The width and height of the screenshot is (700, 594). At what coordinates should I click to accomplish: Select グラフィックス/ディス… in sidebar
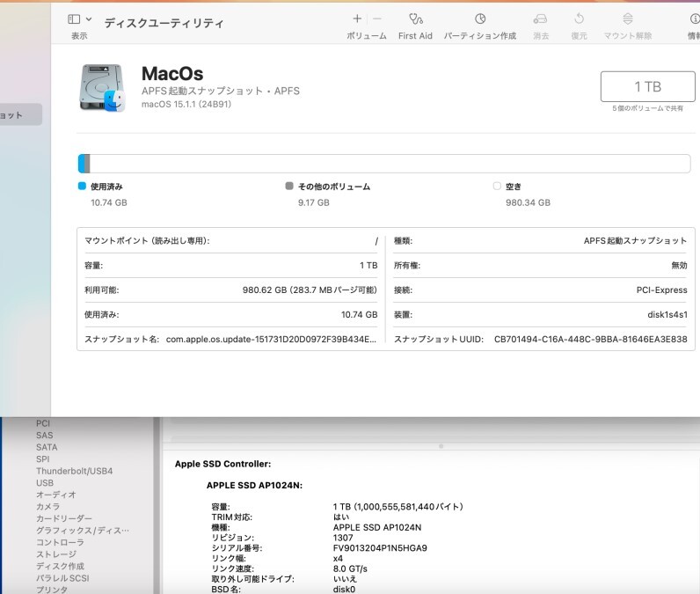click(x=83, y=531)
